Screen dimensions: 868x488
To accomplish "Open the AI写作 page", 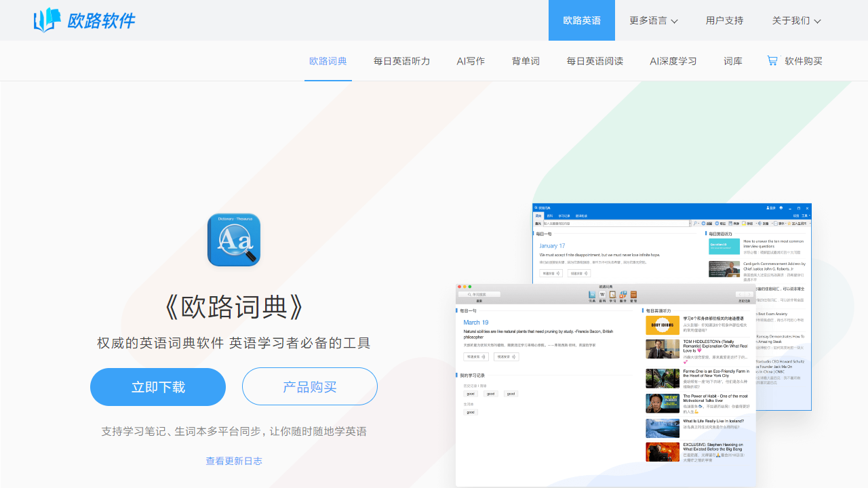I will point(471,61).
